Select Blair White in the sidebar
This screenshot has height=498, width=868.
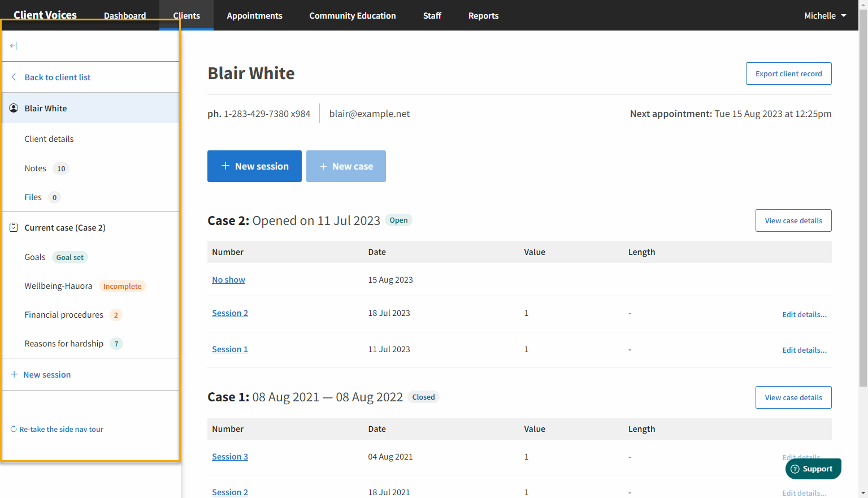(x=91, y=108)
